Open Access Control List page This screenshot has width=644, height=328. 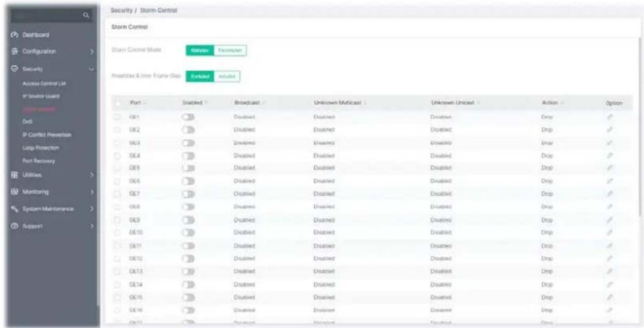(x=45, y=83)
